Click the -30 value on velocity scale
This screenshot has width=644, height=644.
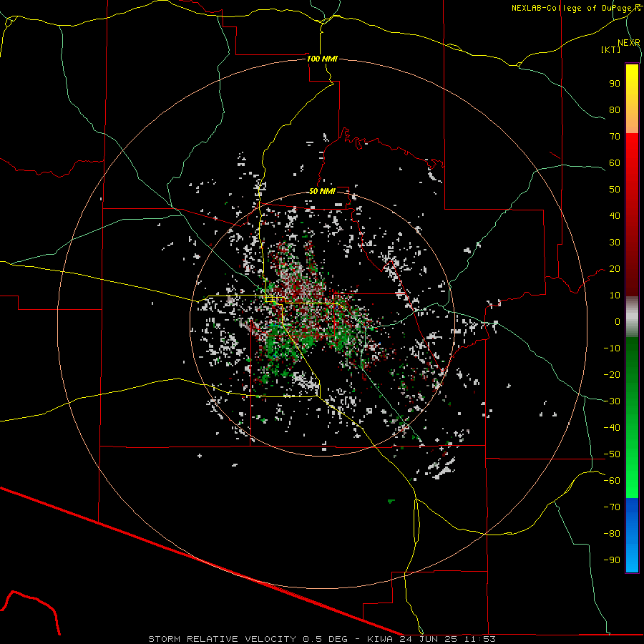(612, 401)
